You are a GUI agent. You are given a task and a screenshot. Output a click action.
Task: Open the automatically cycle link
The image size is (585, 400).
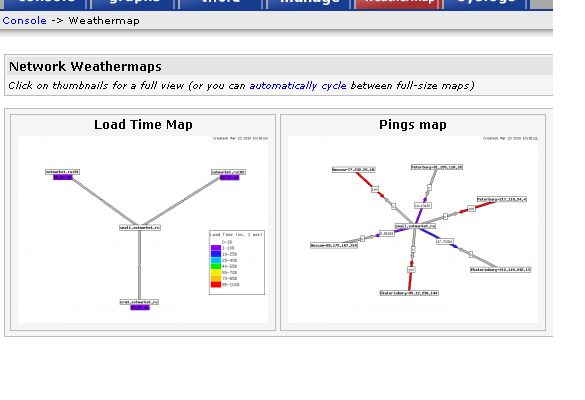tap(298, 85)
